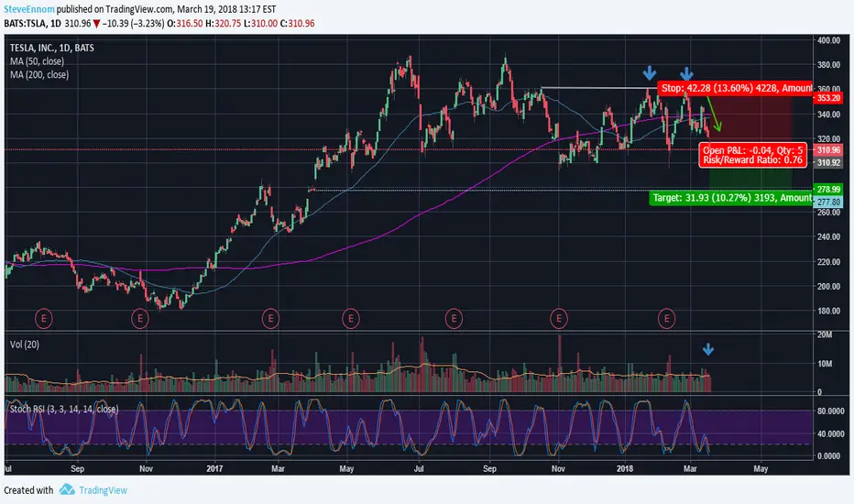Viewport: 854px width, 504px height.
Task: Click the 2018 label on time axis
Action: click(x=625, y=468)
